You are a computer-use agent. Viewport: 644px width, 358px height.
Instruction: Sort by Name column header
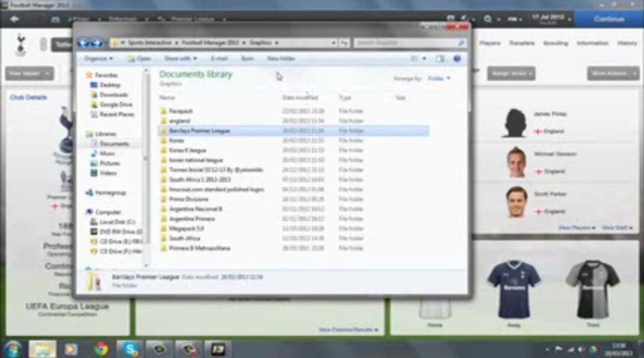[x=167, y=98]
